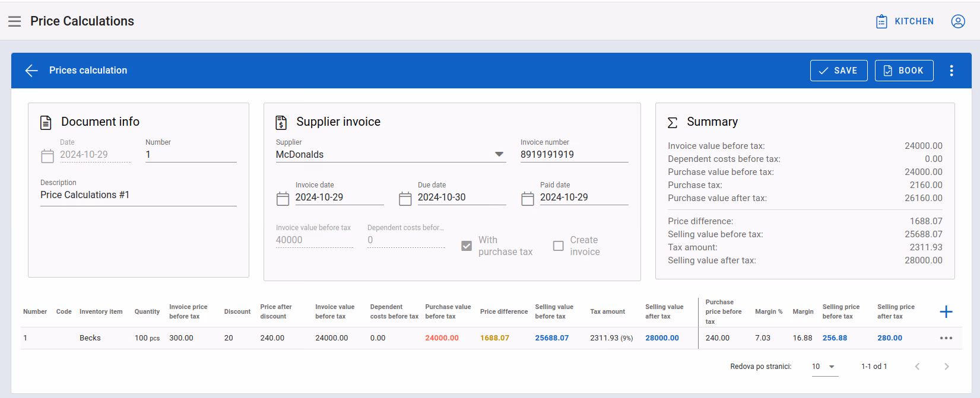Go back using the left arrow icon
Image resolution: width=980 pixels, height=398 pixels.
[31, 71]
